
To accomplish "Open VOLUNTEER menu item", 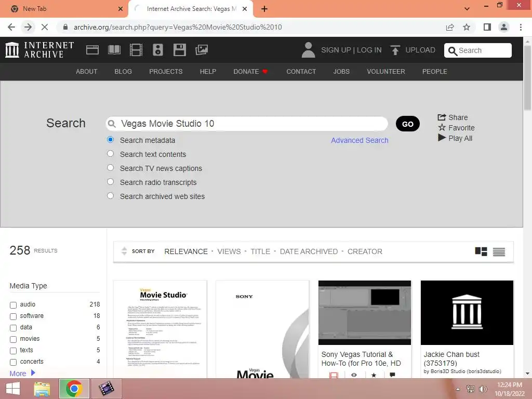I will point(386,72).
